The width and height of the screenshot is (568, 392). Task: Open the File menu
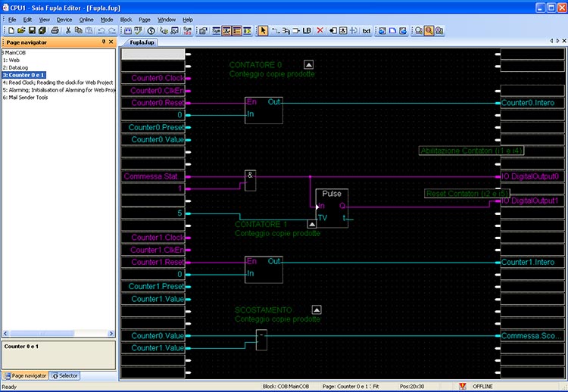pyautogui.click(x=12, y=20)
